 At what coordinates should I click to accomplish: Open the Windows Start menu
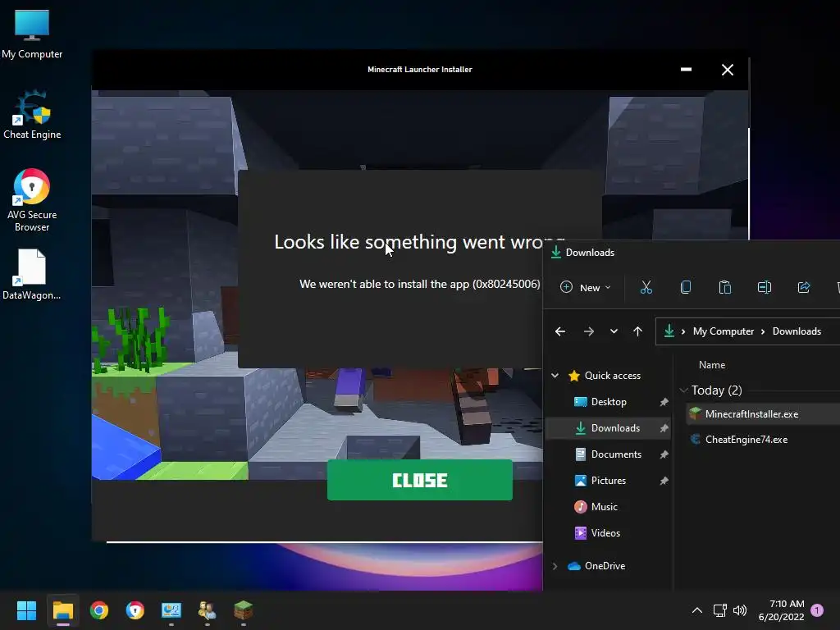click(x=26, y=610)
